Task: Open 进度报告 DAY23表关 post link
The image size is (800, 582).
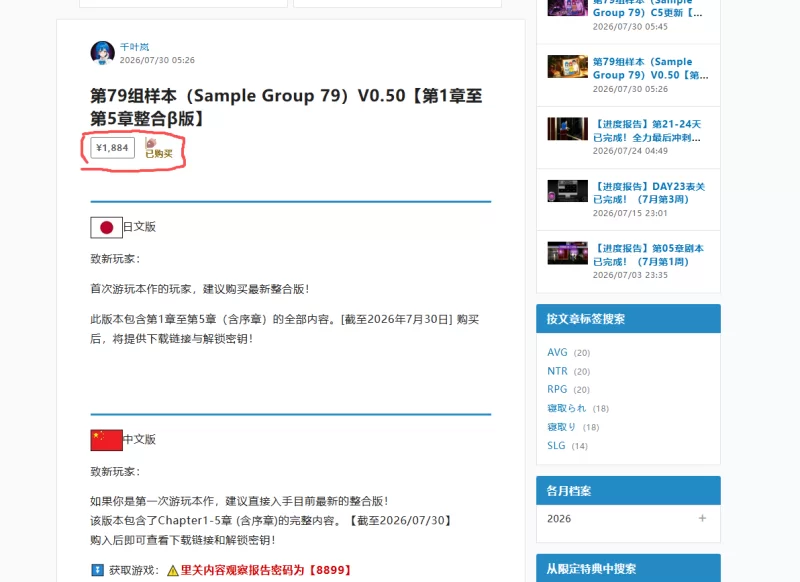Action: pyautogui.click(x=649, y=193)
